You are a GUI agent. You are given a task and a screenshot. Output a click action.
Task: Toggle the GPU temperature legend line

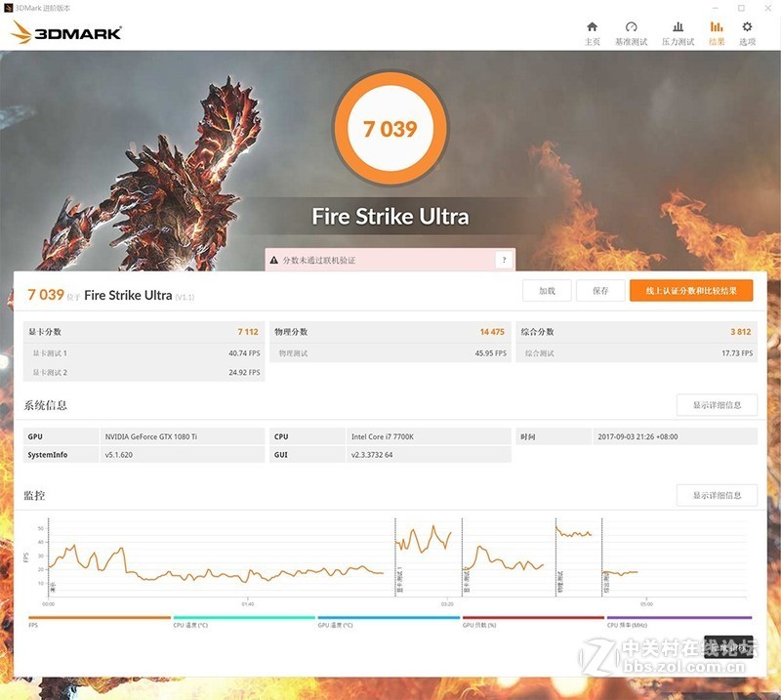point(389,617)
